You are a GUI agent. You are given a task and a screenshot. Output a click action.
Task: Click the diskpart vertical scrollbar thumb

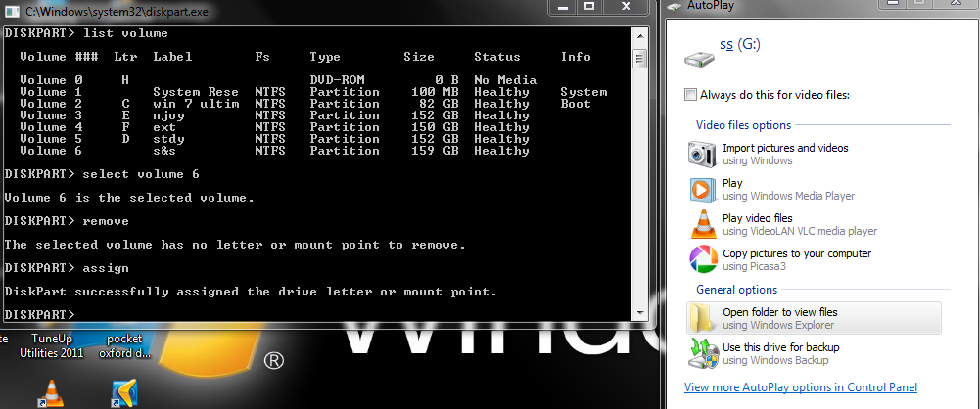coord(639,60)
